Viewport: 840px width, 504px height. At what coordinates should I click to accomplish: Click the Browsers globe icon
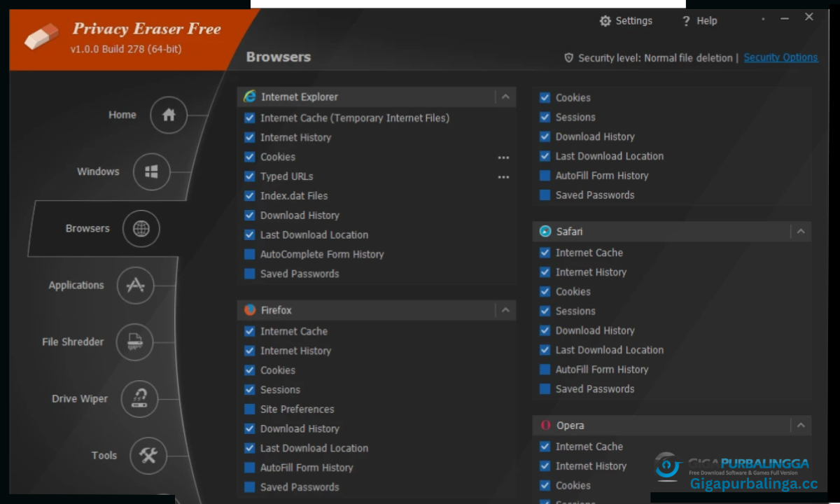141,228
